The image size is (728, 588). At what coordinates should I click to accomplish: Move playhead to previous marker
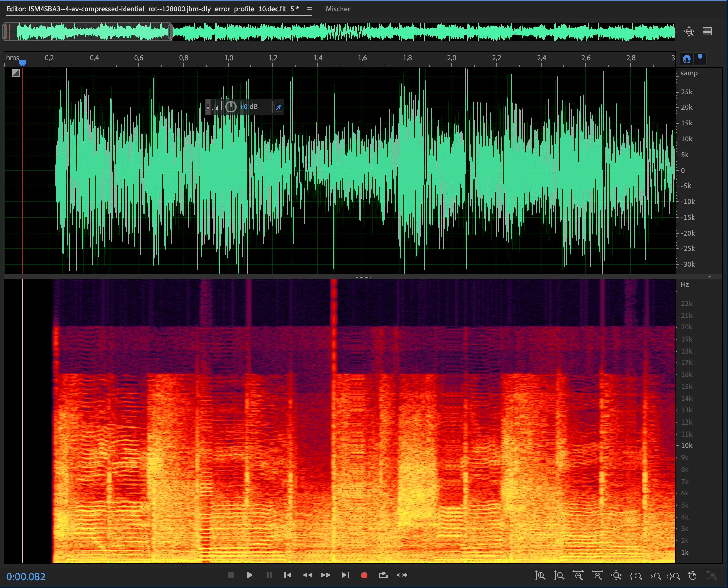pyautogui.click(x=288, y=575)
